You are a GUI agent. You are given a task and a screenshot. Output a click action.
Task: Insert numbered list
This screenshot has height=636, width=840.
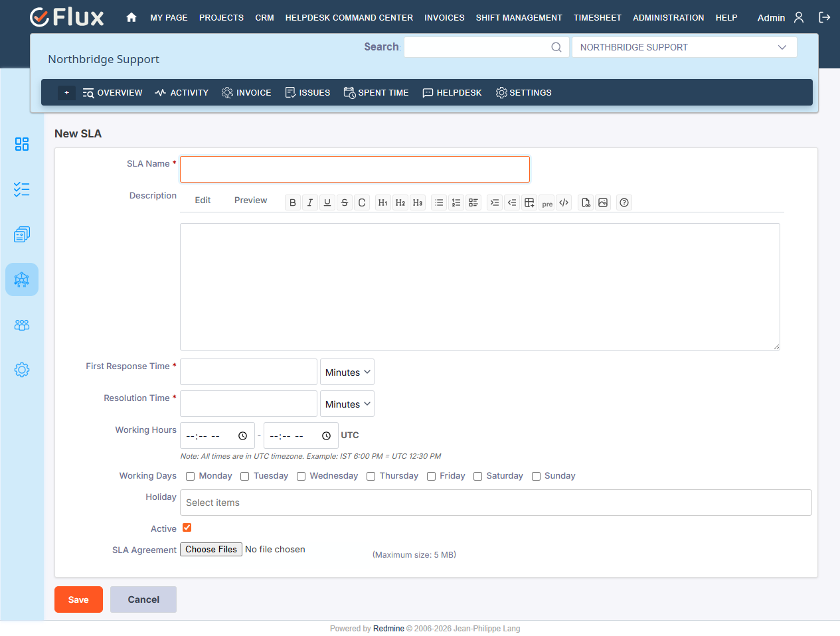coord(456,202)
